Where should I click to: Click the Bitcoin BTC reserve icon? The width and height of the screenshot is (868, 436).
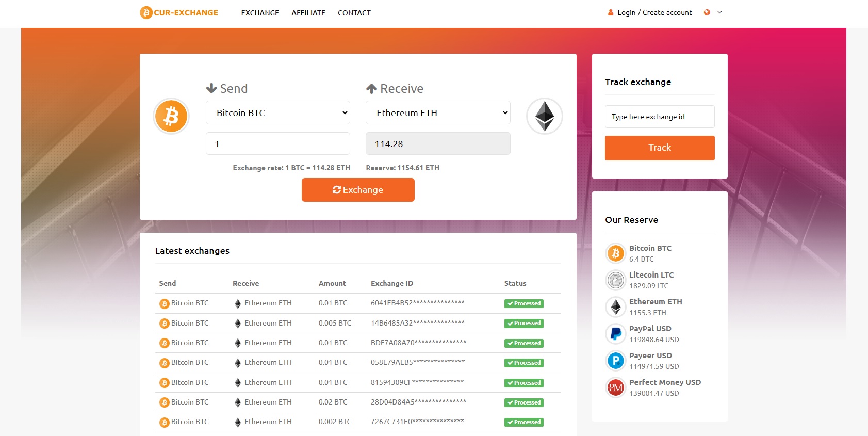pos(615,253)
